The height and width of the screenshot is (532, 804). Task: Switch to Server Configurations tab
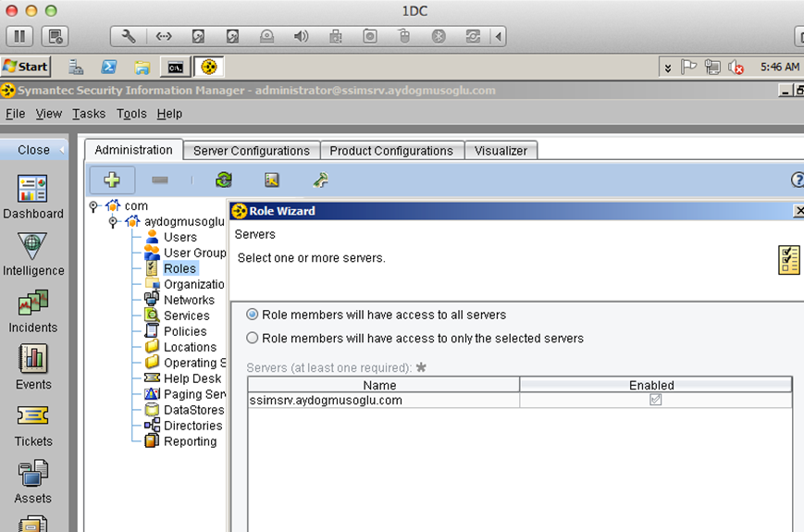(252, 151)
